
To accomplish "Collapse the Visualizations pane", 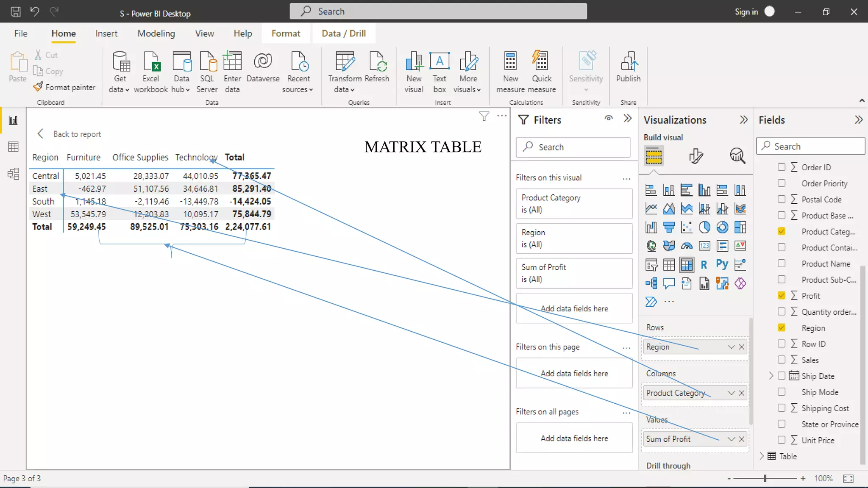I will pos(744,120).
